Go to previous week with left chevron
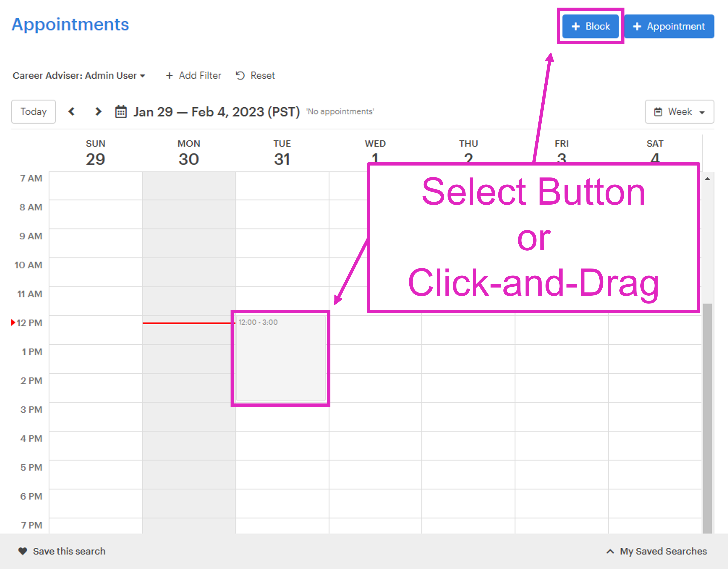 click(x=71, y=111)
